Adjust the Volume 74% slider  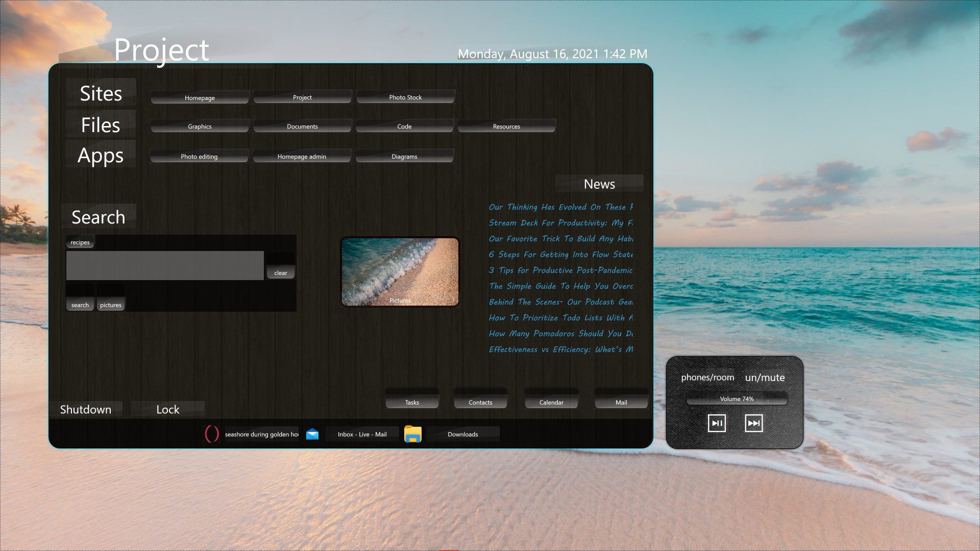coord(737,398)
